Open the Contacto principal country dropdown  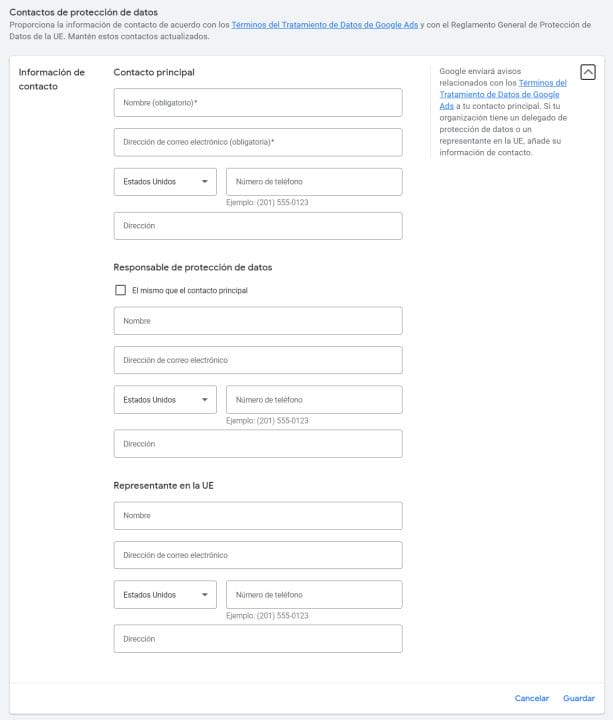[x=165, y=182]
